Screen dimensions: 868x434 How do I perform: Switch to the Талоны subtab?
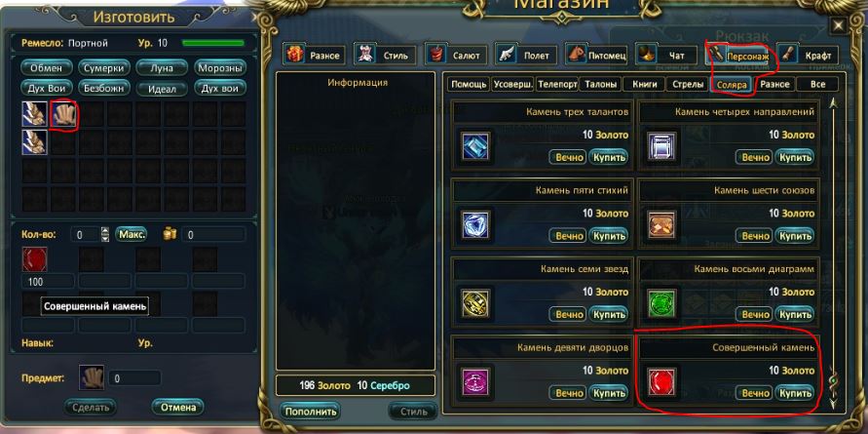coord(601,84)
